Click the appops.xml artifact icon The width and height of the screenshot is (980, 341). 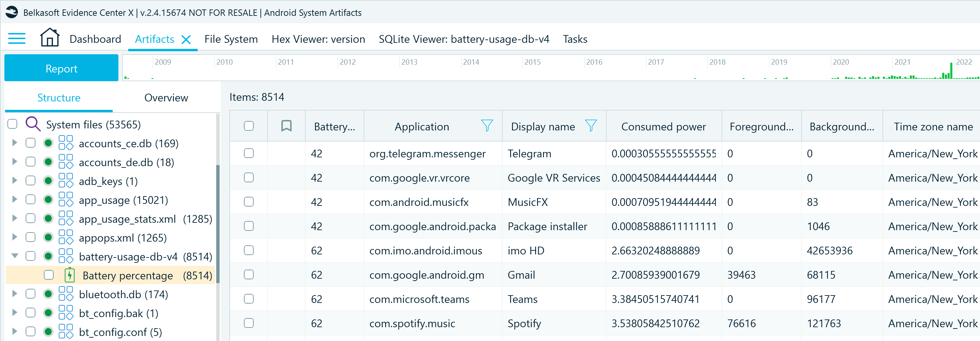tap(66, 237)
